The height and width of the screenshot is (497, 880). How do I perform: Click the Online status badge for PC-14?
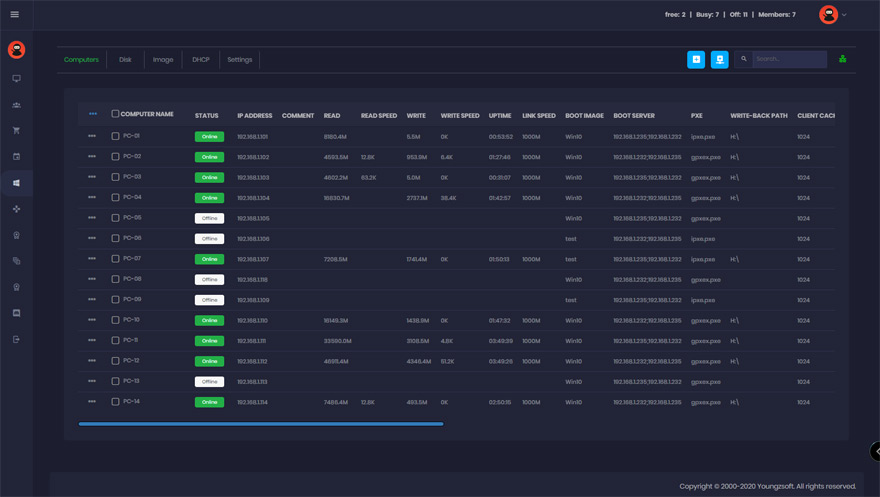(209, 402)
